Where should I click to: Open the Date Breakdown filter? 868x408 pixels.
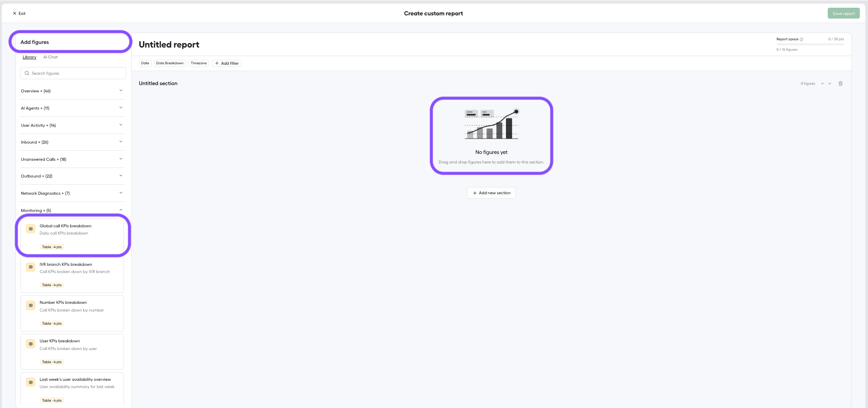coord(170,63)
